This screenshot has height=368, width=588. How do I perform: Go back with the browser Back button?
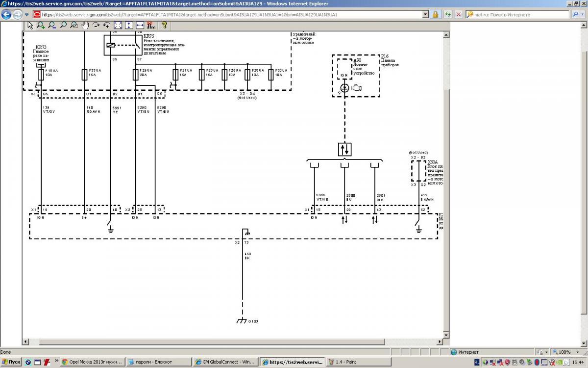(6, 14)
